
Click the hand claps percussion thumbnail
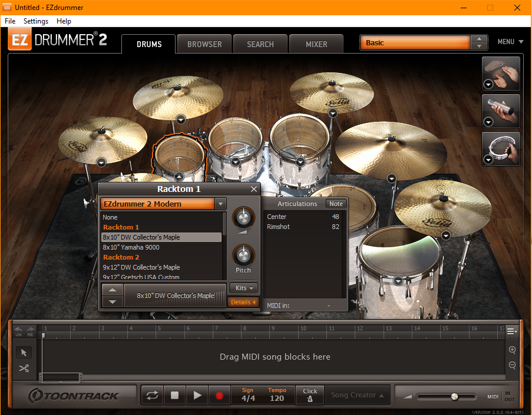point(501,74)
